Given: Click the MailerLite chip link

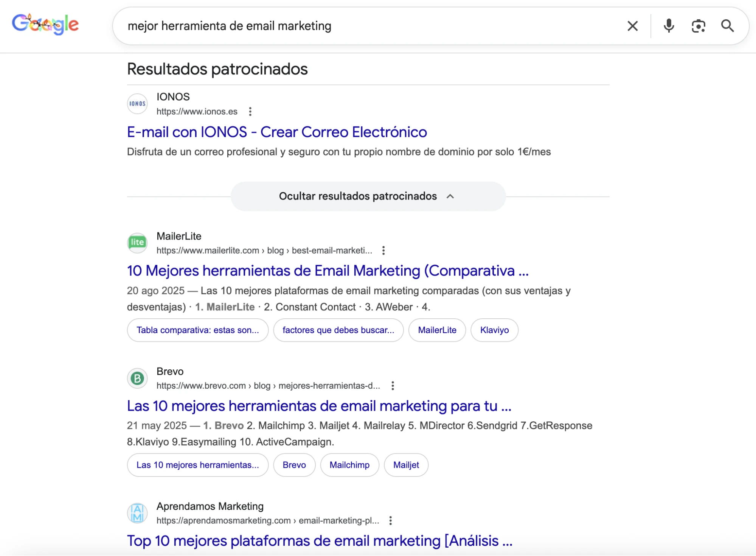Looking at the screenshot, I should pos(437,330).
